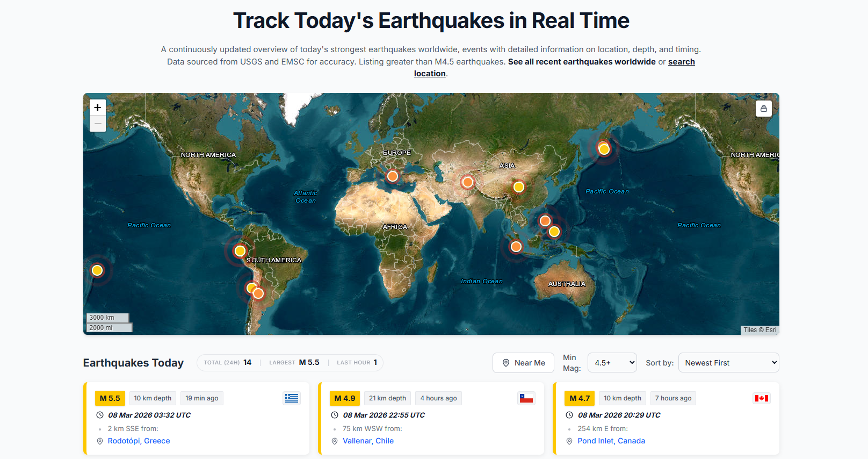868x459 pixels.
Task: Open the Pond Inlet, Canada location link
Action: coord(611,441)
